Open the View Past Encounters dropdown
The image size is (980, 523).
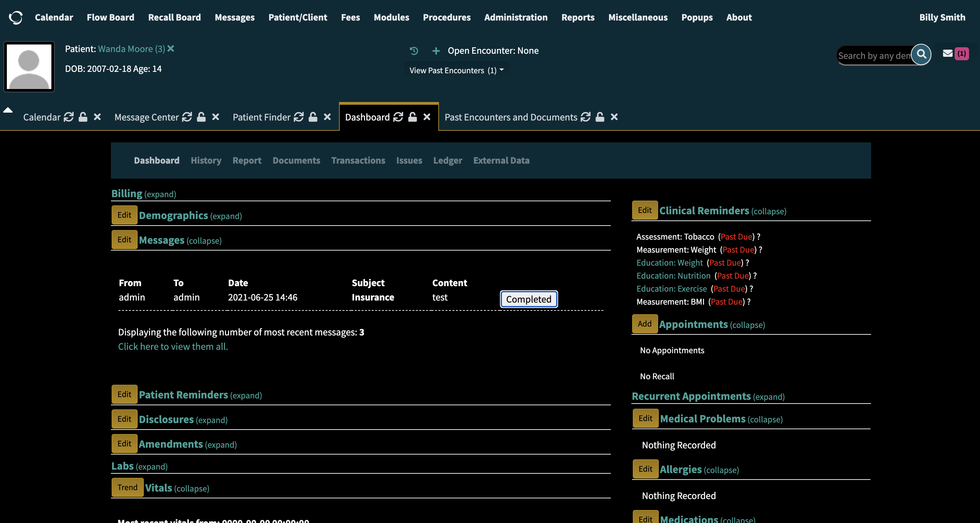tap(456, 70)
